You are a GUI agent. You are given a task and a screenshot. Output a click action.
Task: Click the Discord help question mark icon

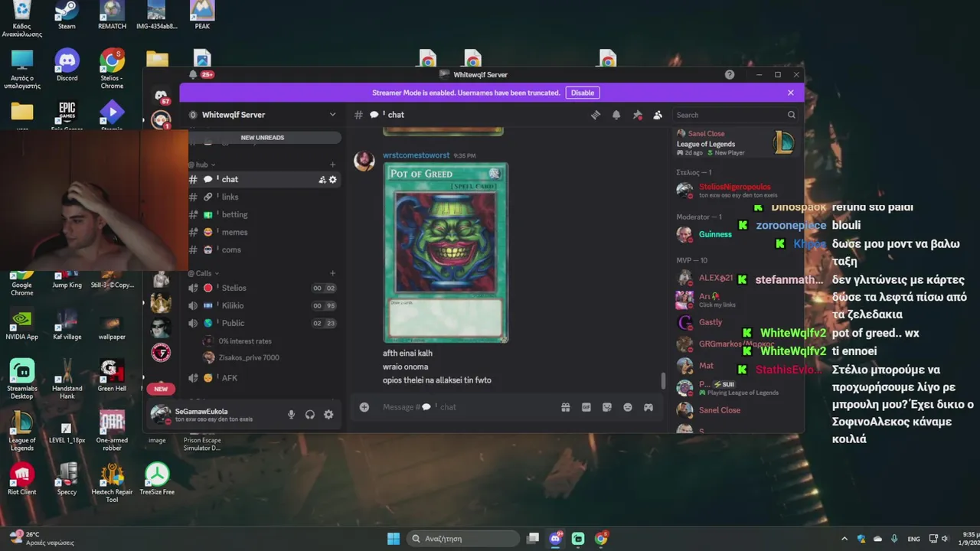(730, 74)
